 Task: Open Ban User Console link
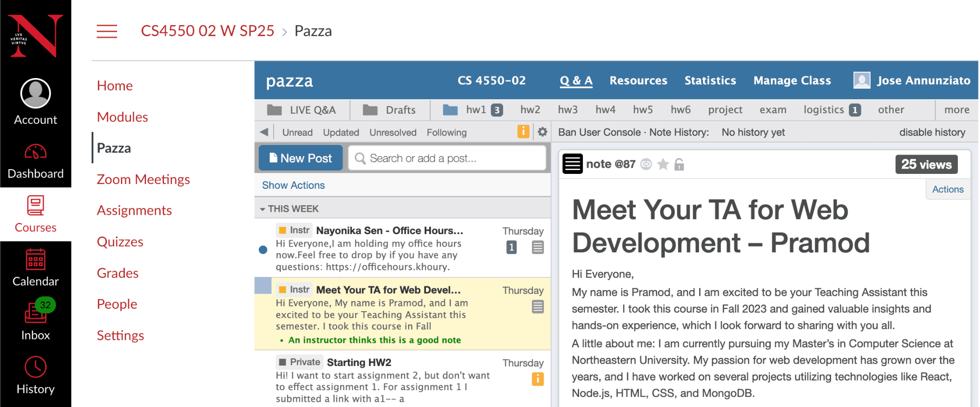(x=599, y=132)
